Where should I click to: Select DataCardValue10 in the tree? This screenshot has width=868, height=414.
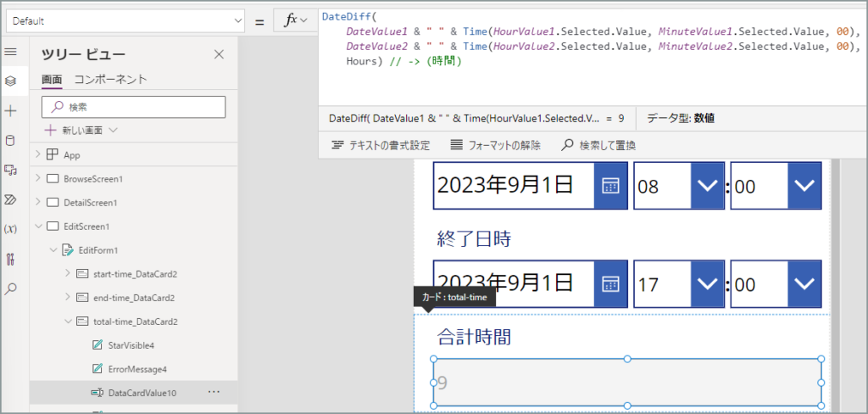coord(142,393)
